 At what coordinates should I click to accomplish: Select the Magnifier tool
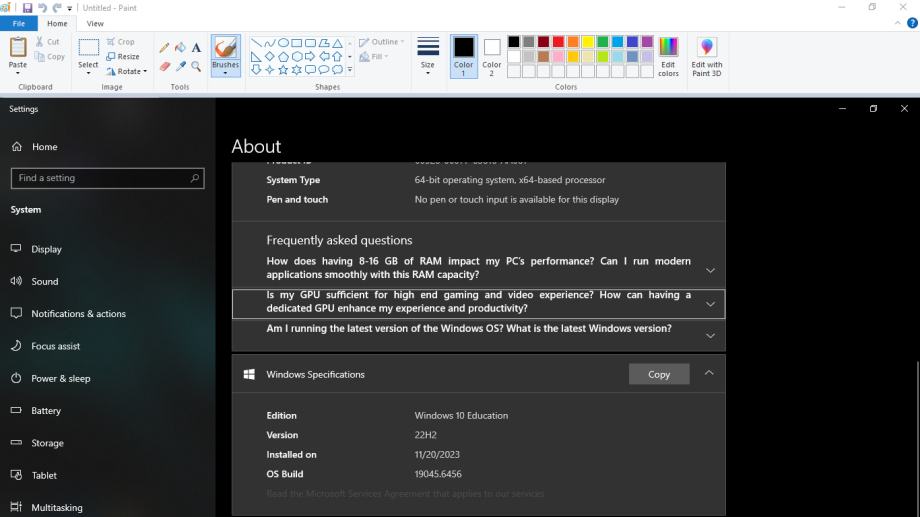196,66
